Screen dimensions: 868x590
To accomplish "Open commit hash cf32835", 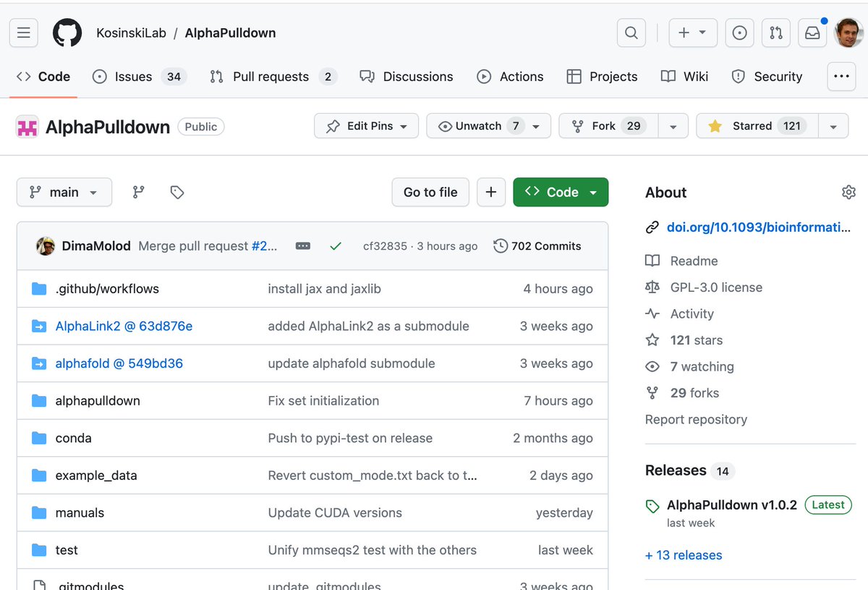I will 385,246.
